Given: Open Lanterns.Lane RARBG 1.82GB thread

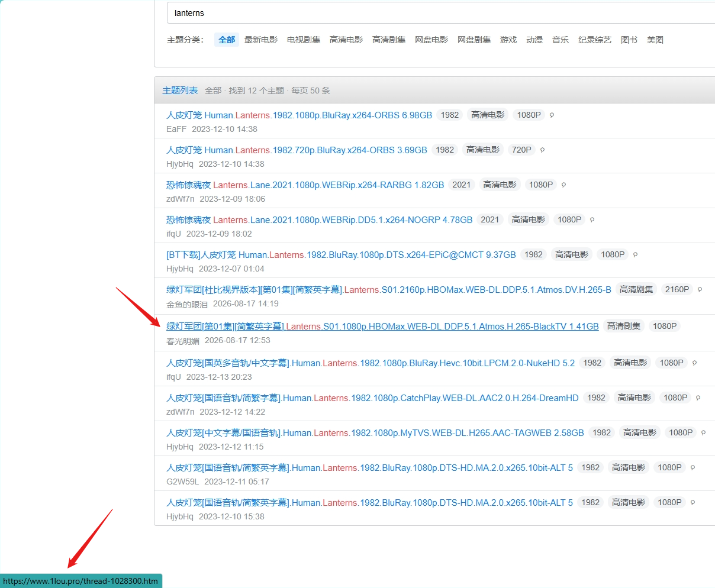Looking at the screenshot, I should tap(305, 185).
